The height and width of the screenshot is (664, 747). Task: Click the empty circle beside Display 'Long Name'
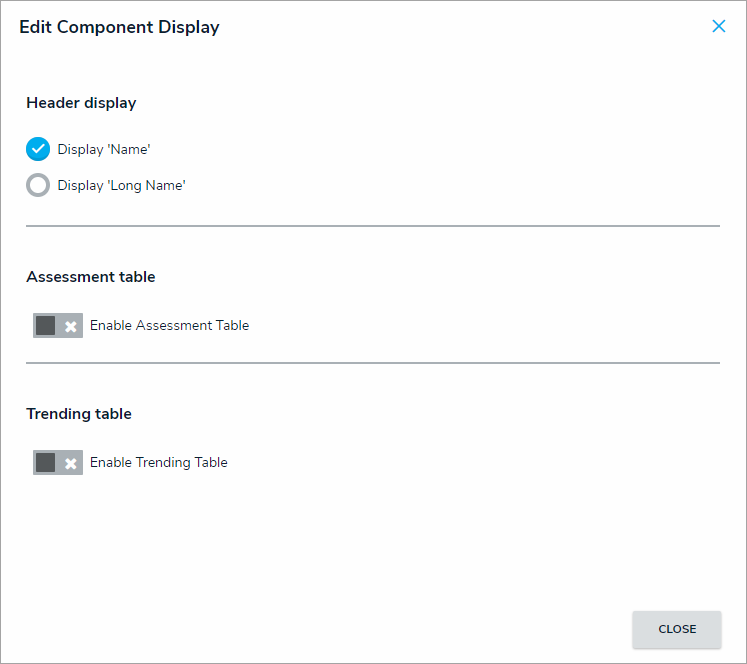(x=38, y=185)
